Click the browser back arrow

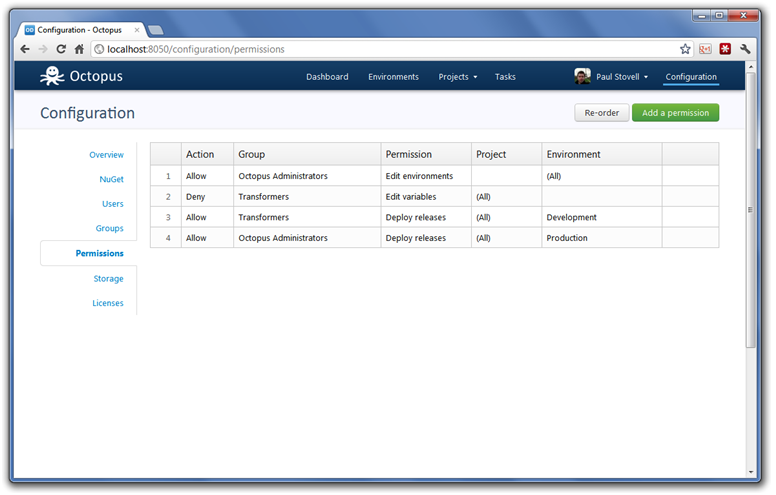[25, 49]
